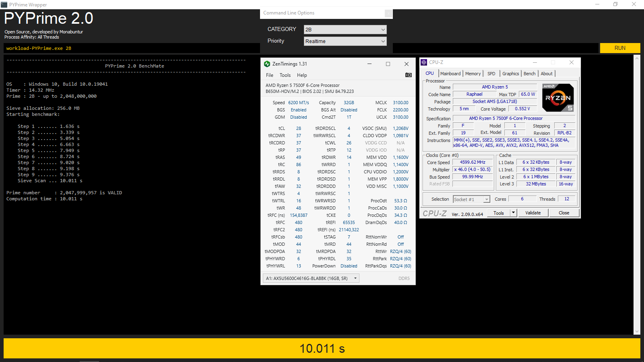Close the PYPrime Wrapper window
Image resolution: width=644 pixels, height=362 pixels.
(634, 4)
